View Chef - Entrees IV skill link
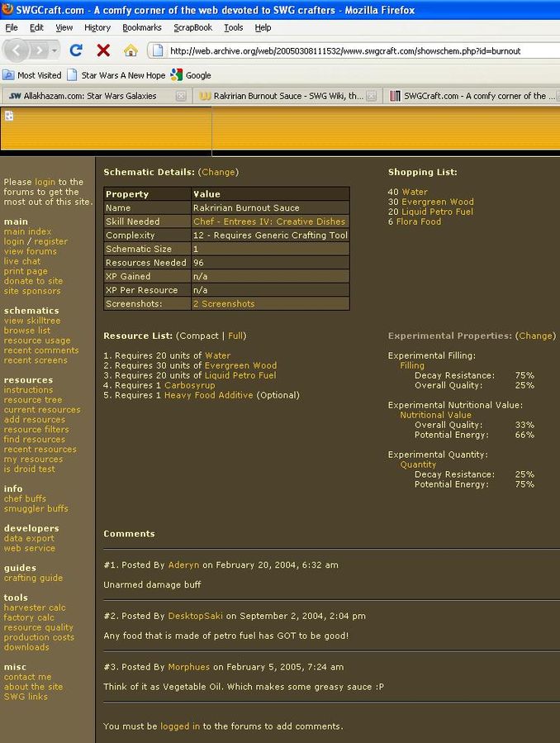Screen dimensions: 560x743 coord(269,221)
